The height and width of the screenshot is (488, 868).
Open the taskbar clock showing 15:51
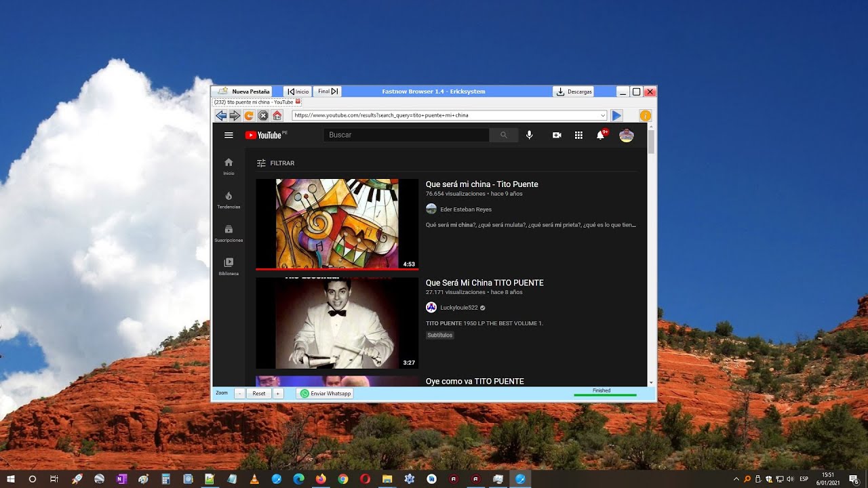coord(828,479)
